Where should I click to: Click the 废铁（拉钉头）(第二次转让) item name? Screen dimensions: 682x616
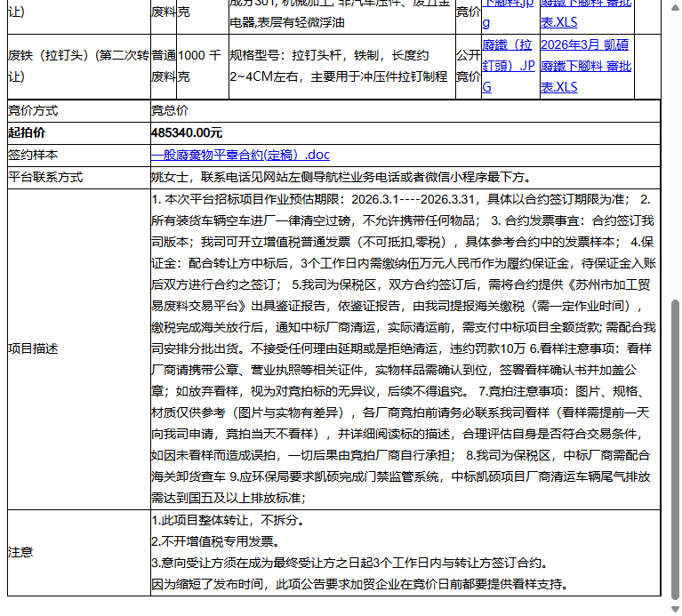79,66
